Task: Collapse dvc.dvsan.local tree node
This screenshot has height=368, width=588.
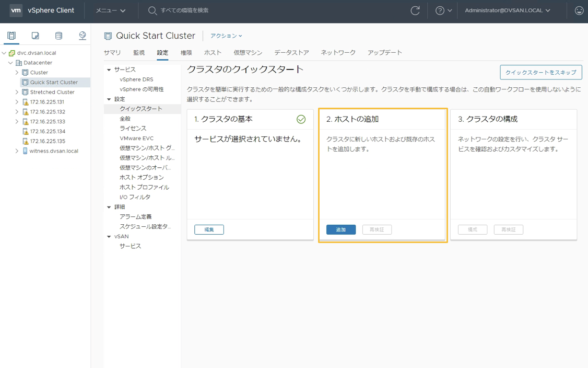Action: click(4, 53)
